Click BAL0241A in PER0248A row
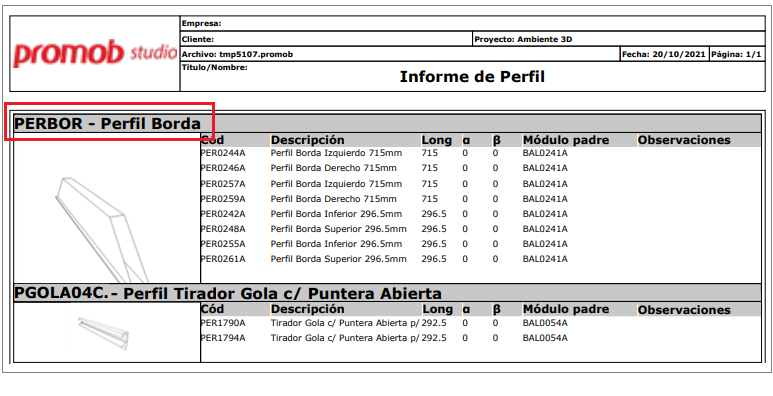 point(545,229)
